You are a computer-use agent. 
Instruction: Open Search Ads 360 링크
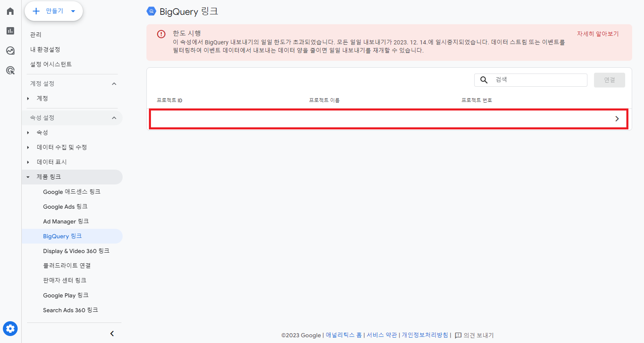coord(71,310)
